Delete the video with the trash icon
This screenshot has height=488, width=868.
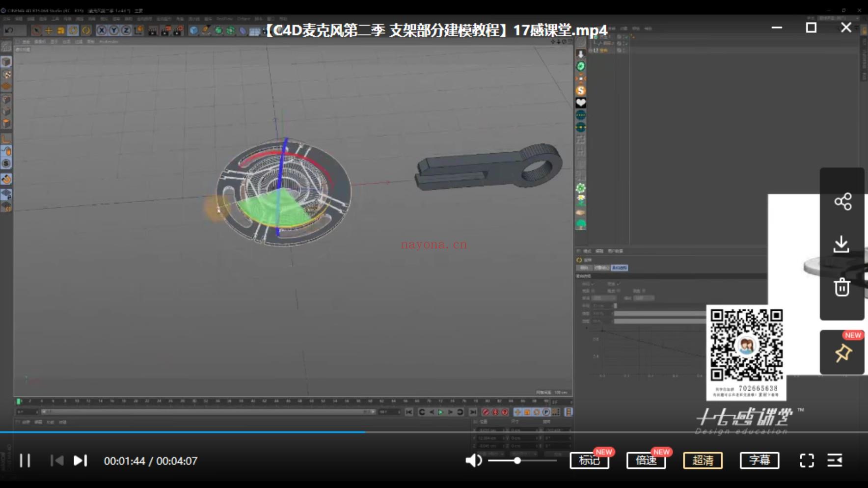pyautogui.click(x=842, y=287)
